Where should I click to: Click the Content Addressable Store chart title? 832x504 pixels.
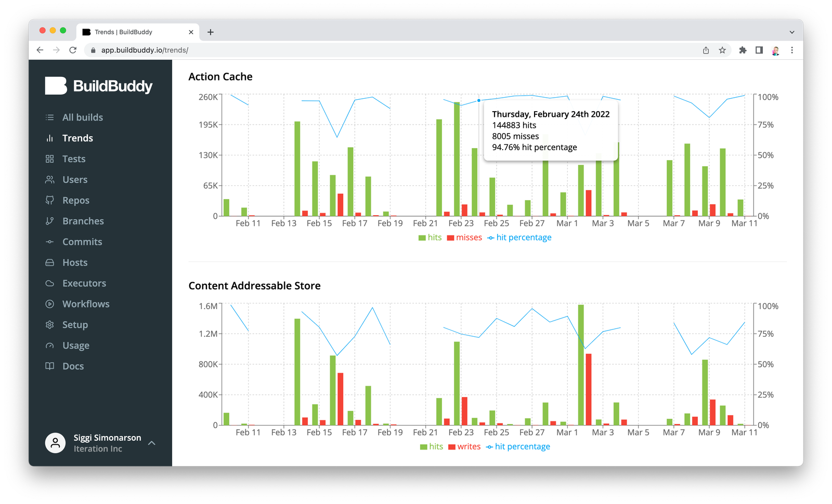[x=254, y=286]
